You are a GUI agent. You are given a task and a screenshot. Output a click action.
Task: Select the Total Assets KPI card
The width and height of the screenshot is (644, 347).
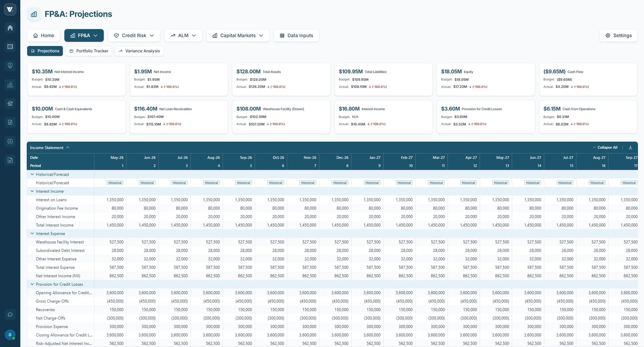pyautogui.click(x=281, y=79)
